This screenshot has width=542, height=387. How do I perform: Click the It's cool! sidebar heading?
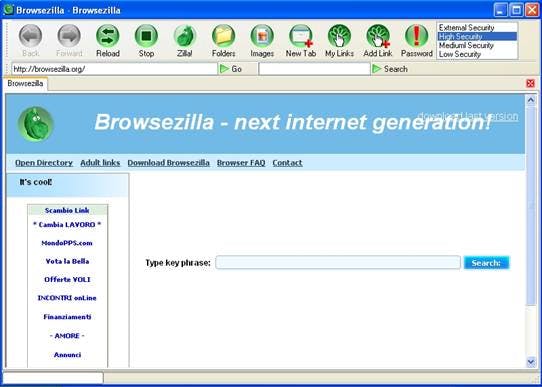pos(36,182)
